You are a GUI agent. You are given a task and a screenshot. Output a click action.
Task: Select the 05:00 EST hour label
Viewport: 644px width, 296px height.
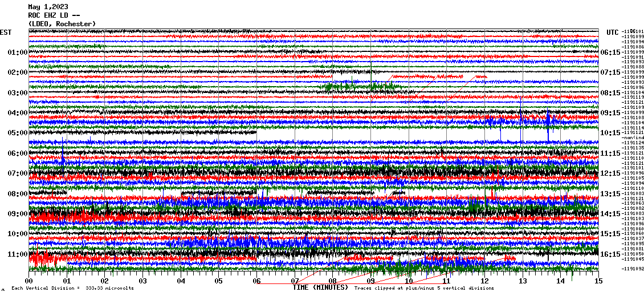[18, 133]
